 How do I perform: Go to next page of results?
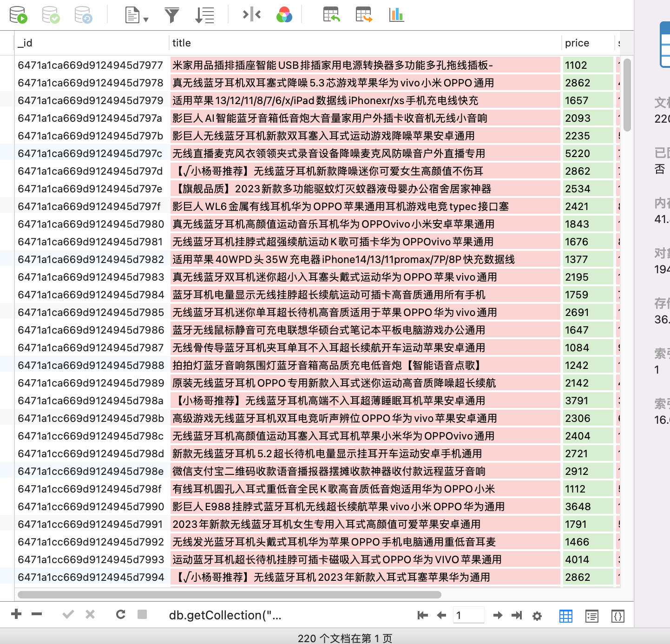coord(498,616)
